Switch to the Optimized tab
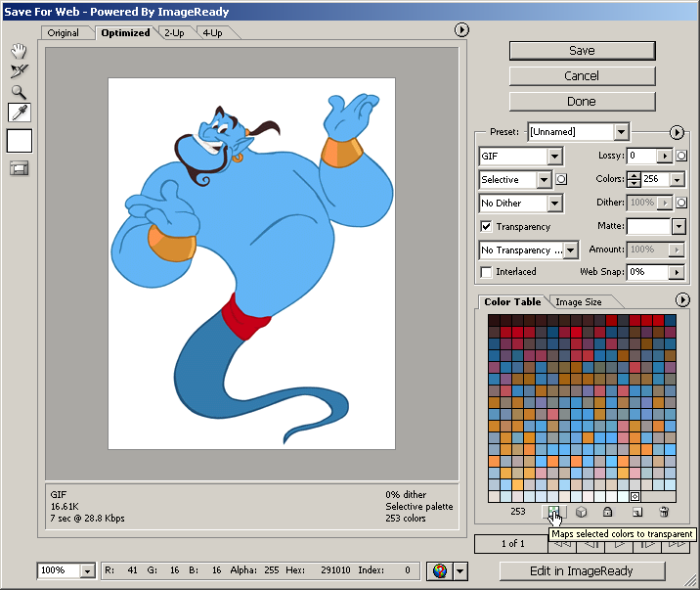 point(125,33)
